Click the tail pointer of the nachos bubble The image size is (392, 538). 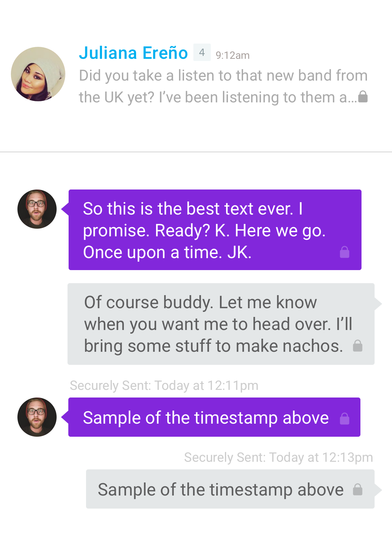378,304
